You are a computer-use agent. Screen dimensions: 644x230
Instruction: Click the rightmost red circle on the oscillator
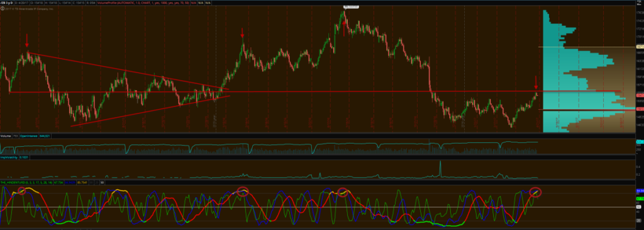(x=536, y=192)
